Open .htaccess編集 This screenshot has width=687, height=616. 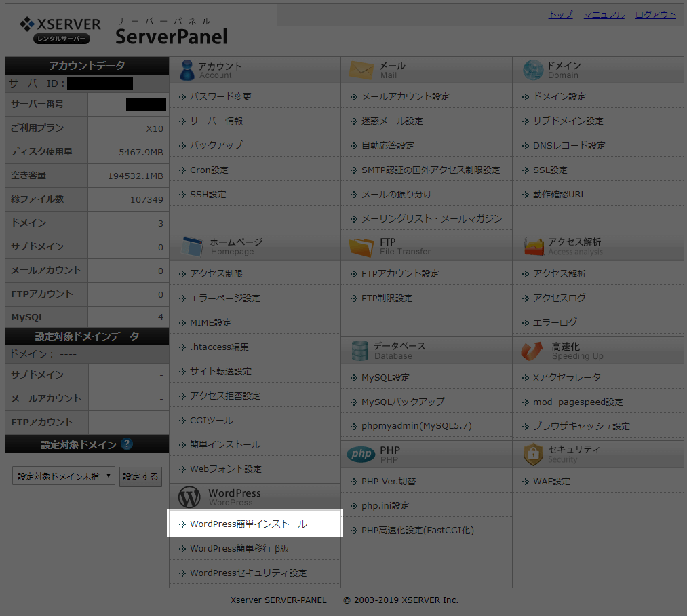click(x=219, y=347)
